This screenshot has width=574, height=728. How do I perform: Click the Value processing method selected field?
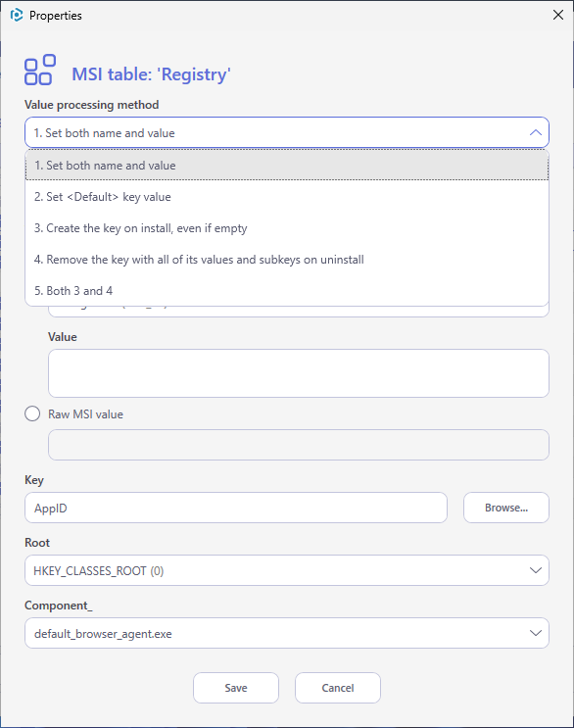coord(287,133)
